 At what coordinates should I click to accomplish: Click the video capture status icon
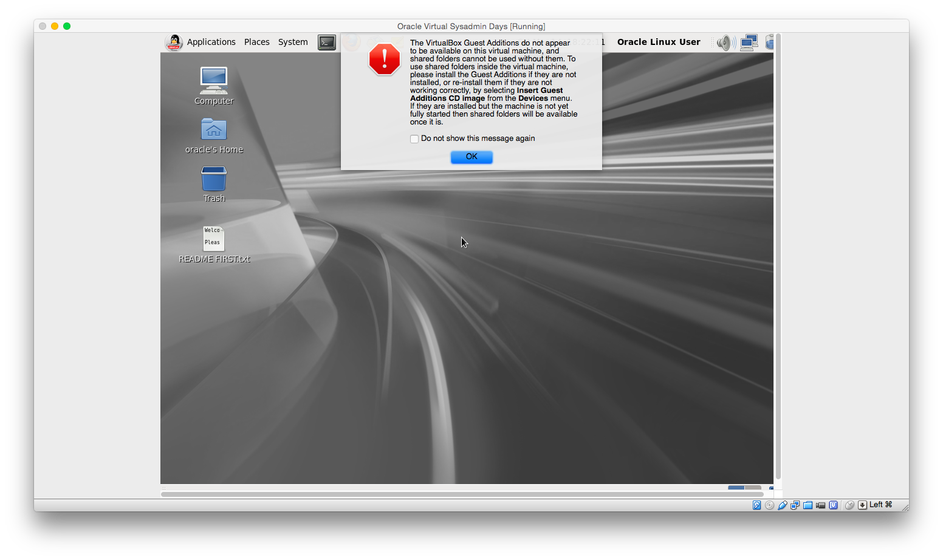click(820, 505)
